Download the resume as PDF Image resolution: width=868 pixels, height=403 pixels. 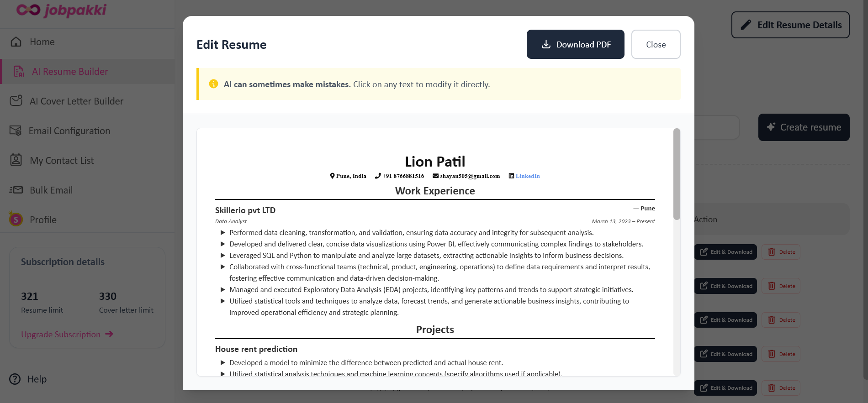(x=575, y=44)
